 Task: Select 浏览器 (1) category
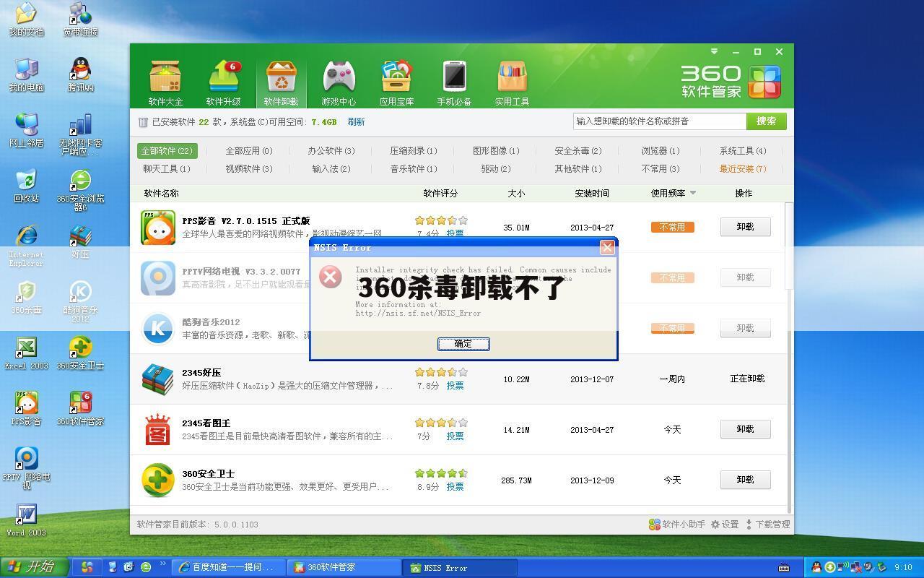[660, 151]
